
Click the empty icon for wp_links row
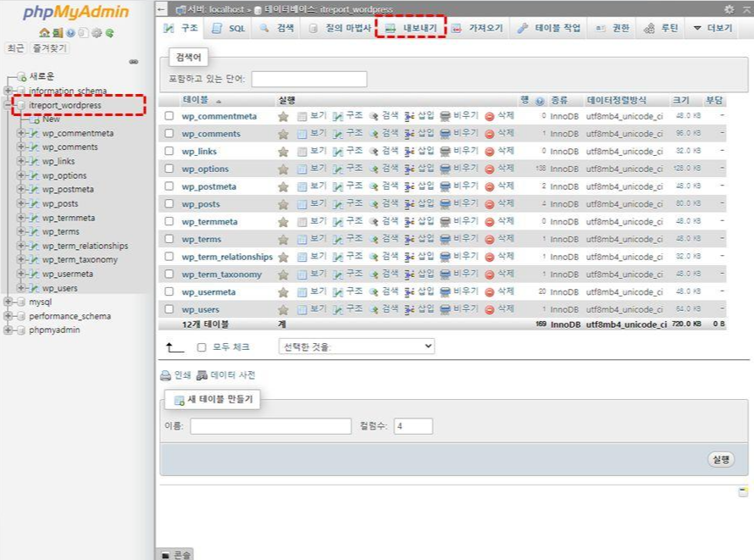446,152
